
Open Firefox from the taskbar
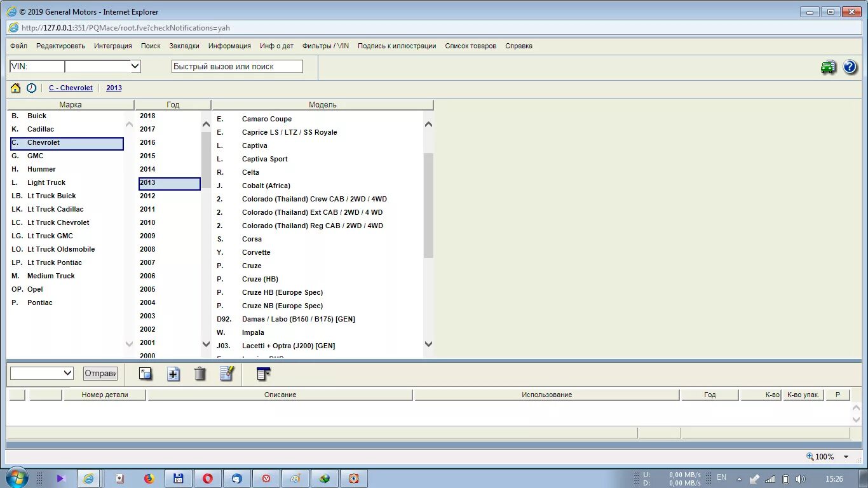coord(149,478)
